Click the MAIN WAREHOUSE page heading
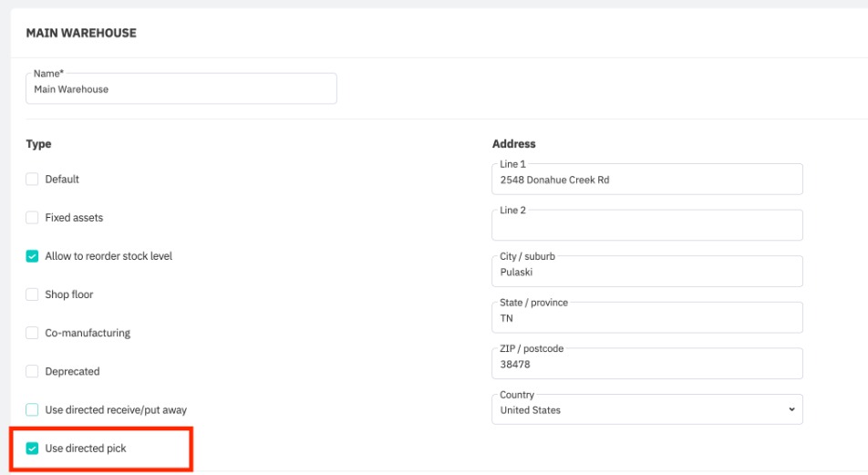 pyautogui.click(x=81, y=33)
